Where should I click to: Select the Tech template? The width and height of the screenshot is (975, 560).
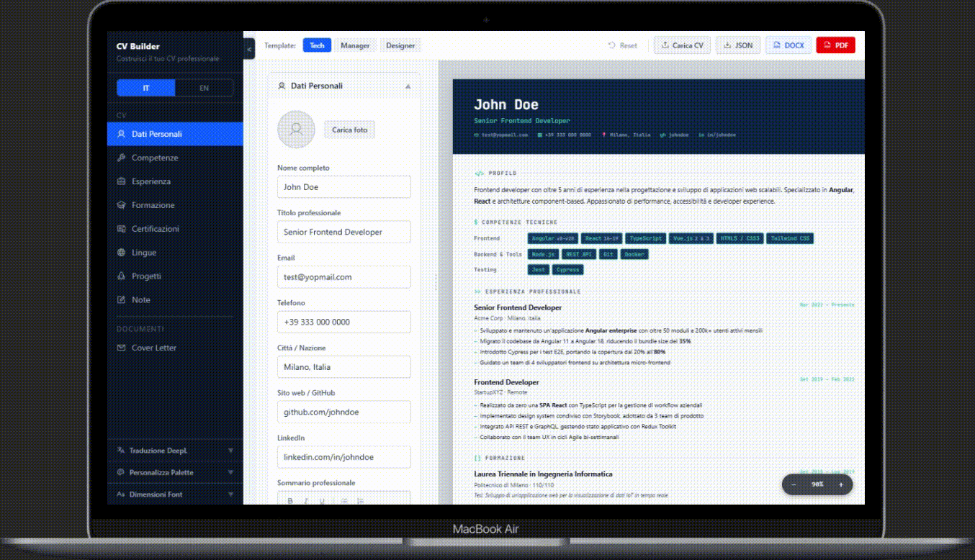[x=317, y=45]
